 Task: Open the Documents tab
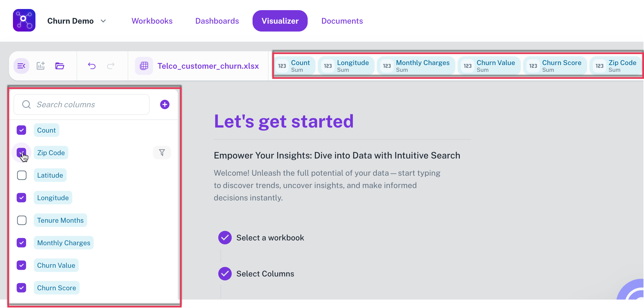342,21
